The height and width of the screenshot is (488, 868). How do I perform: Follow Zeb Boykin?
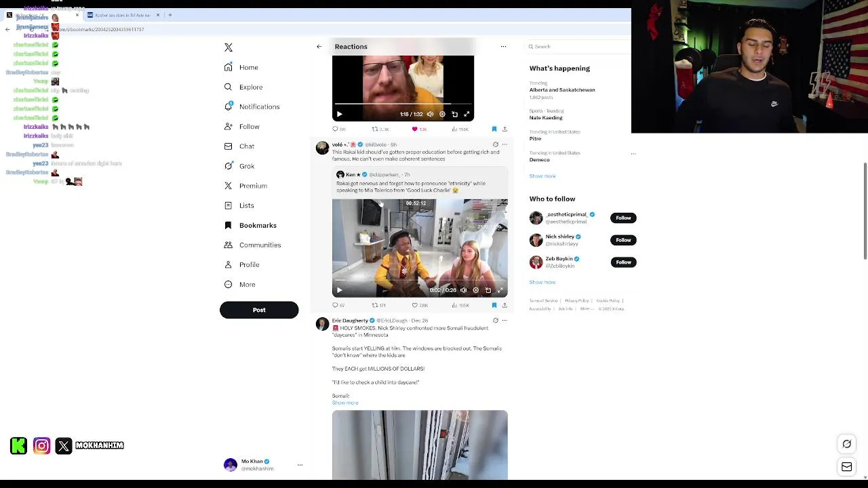pos(623,262)
